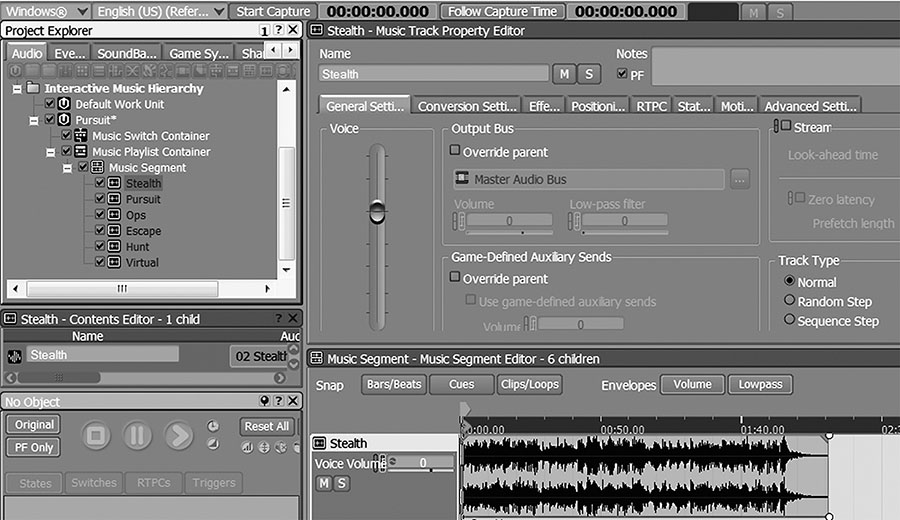Click the browse button next to Master Audio Bus
The image size is (900, 520).
coord(739,179)
